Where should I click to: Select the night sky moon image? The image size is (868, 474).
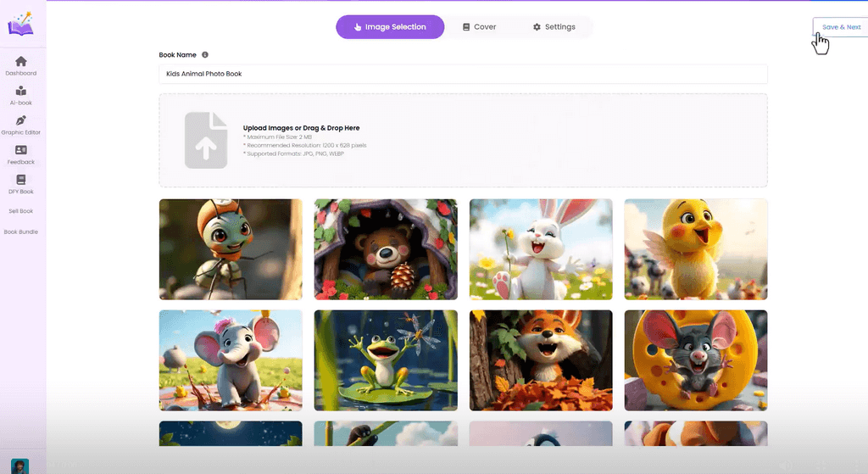tap(231, 433)
